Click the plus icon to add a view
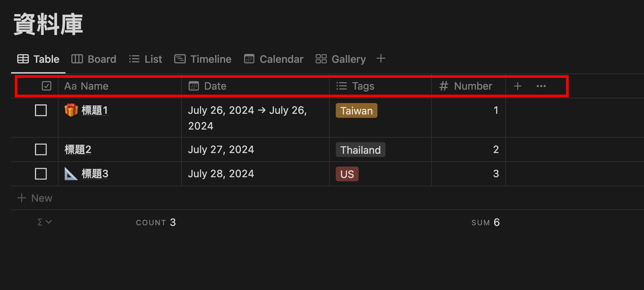This screenshot has height=290, width=644. 381,59
